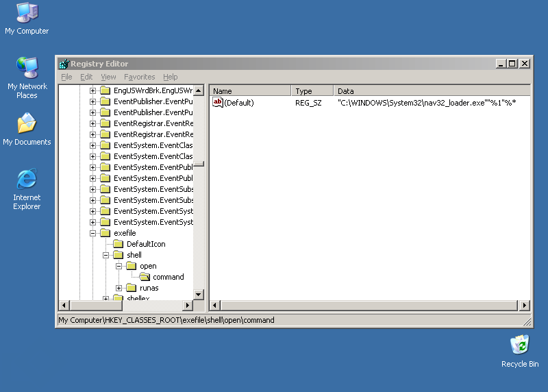Click the window resize grip corner

coord(527,322)
